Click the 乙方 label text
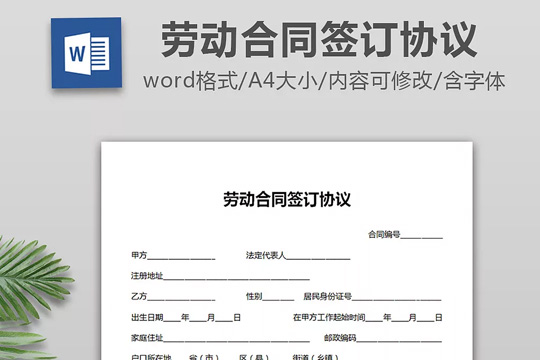540x360 pixels. (x=139, y=296)
